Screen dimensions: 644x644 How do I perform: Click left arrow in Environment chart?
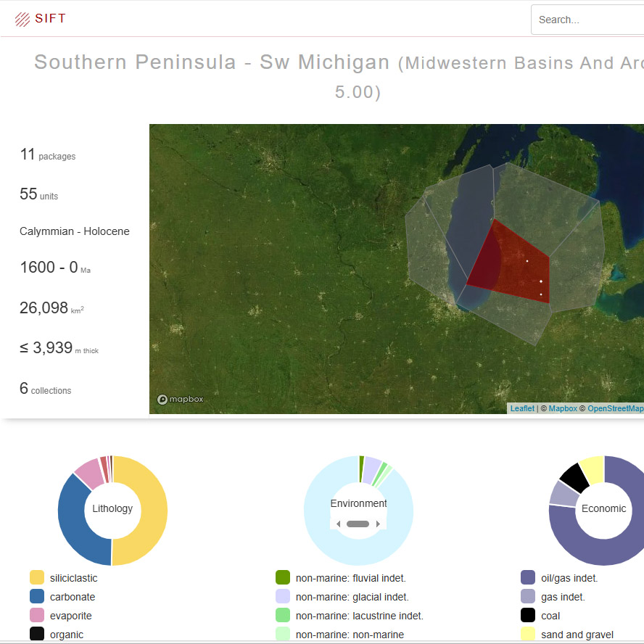pos(339,524)
